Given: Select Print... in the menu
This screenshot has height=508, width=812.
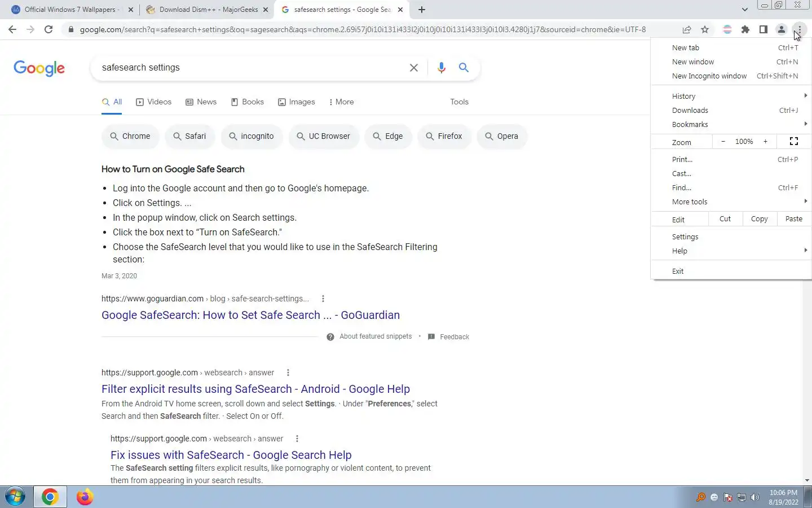Looking at the screenshot, I should [731, 160].
